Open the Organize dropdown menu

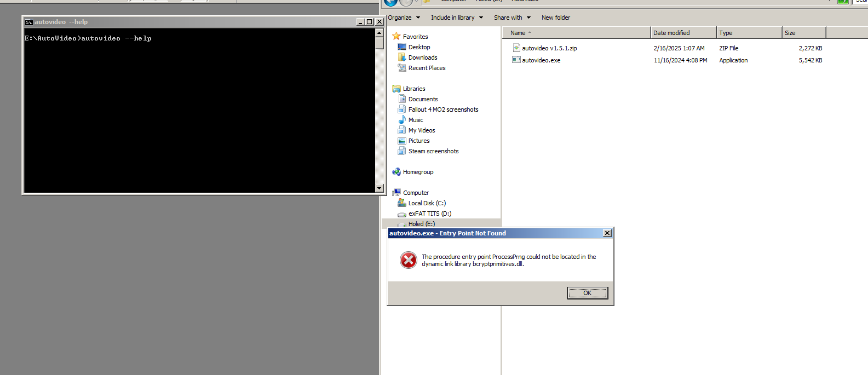coord(404,18)
